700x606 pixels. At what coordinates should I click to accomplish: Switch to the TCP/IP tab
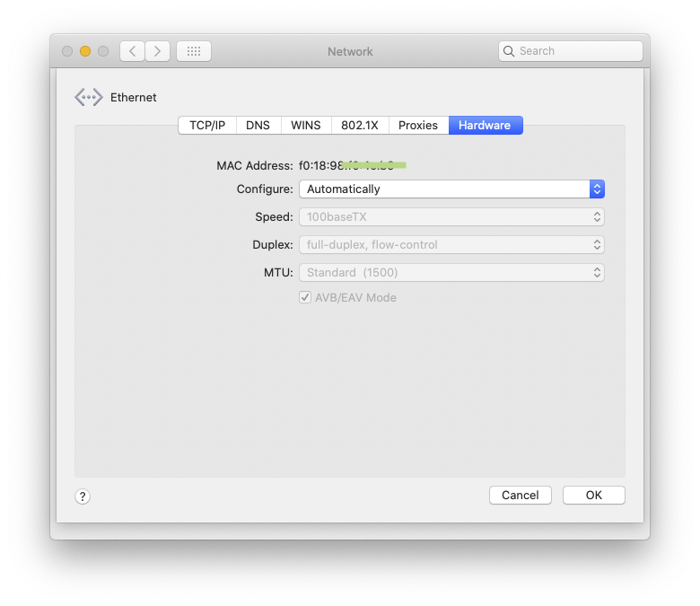pos(207,126)
